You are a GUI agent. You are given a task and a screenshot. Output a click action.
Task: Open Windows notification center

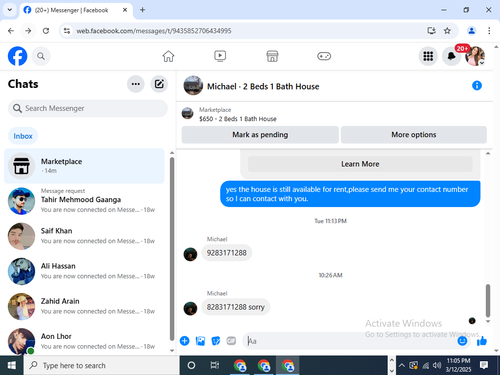(484, 365)
